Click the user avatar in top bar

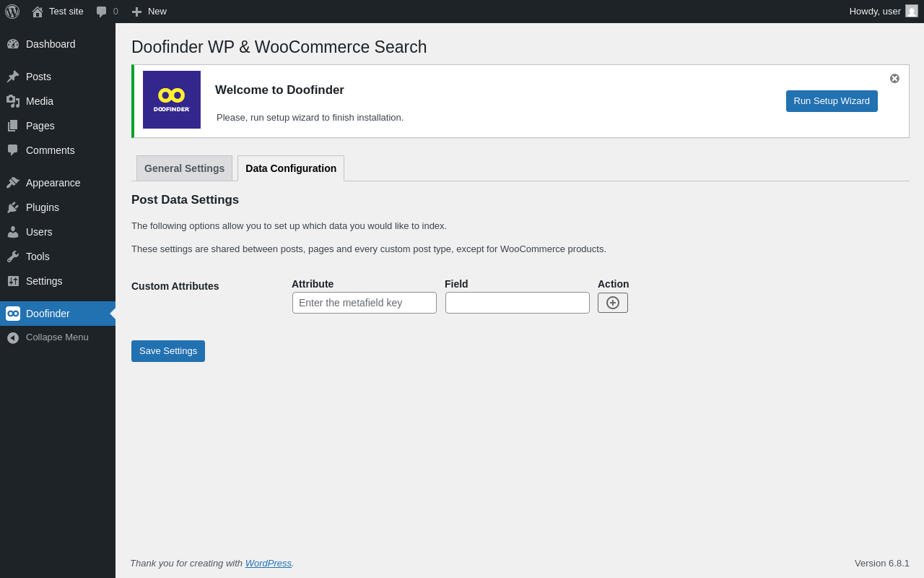(x=912, y=12)
